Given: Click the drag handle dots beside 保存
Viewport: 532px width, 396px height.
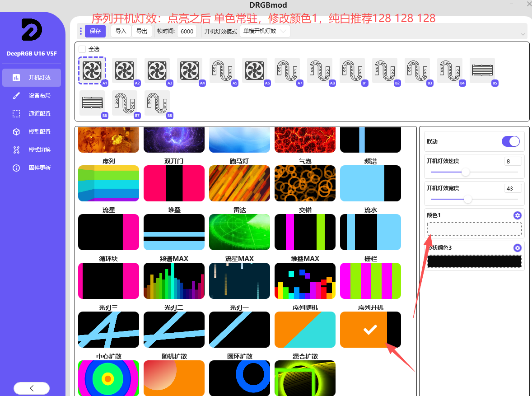Looking at the screenshot, I should 81,31.
